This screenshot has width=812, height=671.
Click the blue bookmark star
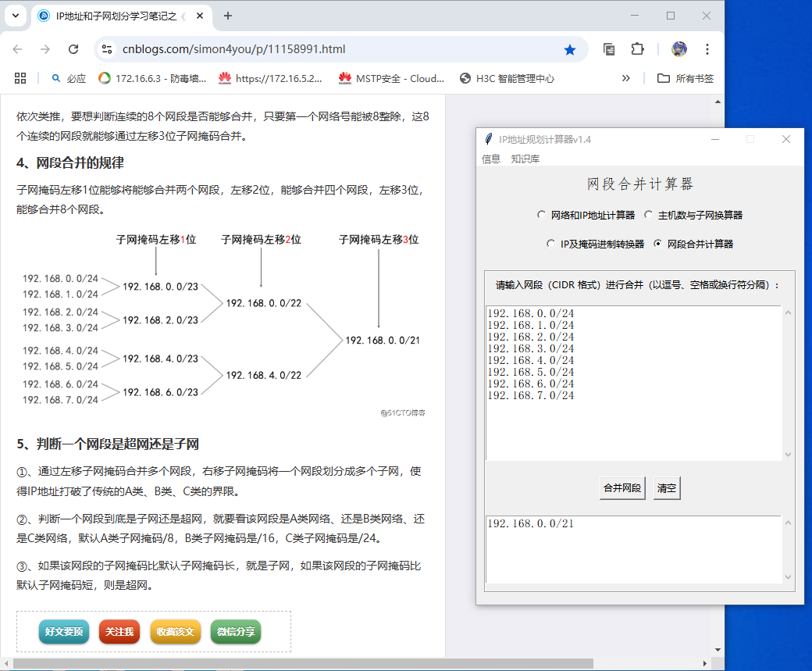tap(570, 50)
